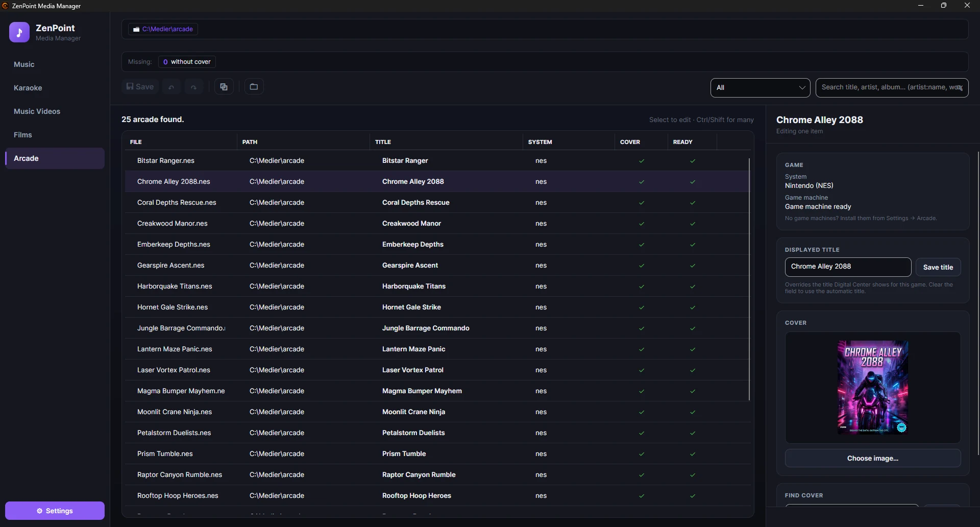
Task: Open Settings from the sidebar bottom
Action: pyautogui.click(x=55, y=511)
